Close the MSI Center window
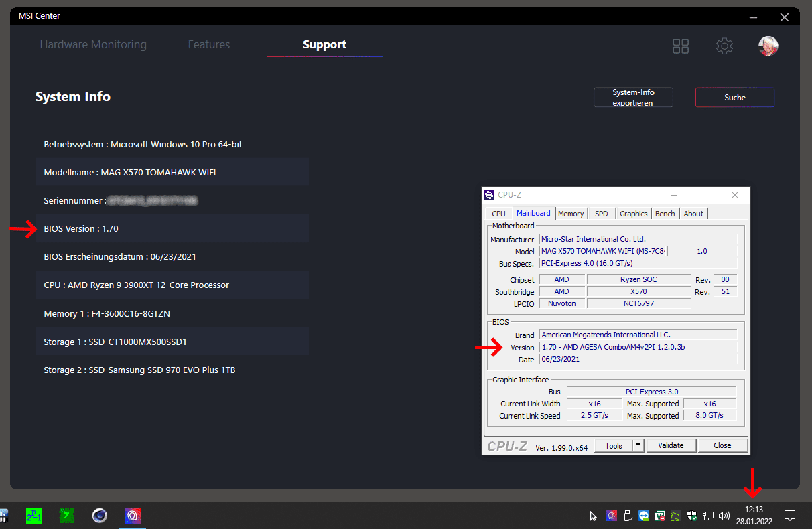The image size is (812, 529). pyautogui.click(x=784, y=17)
